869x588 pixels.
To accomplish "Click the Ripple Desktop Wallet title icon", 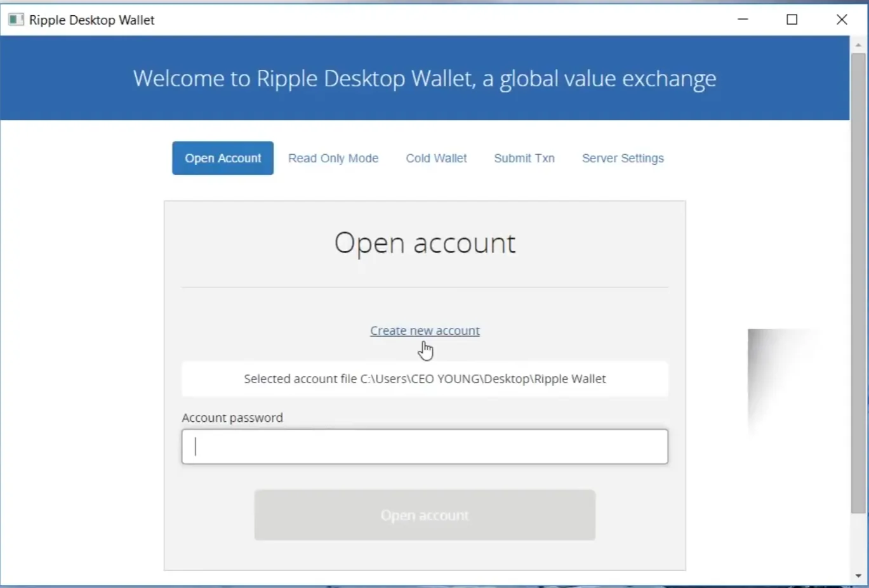I will click(x=16, y=20).
